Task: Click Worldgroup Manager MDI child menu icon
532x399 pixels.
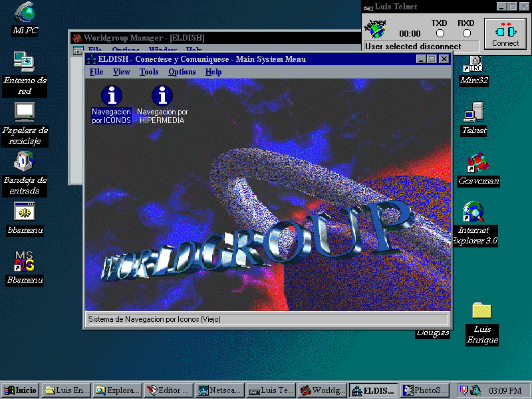Action: pyautogui.click(x=78, y=51)
